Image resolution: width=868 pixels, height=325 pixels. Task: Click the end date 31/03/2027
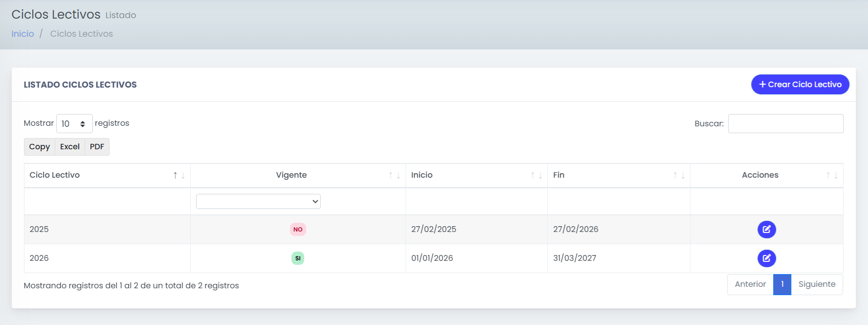575,258
